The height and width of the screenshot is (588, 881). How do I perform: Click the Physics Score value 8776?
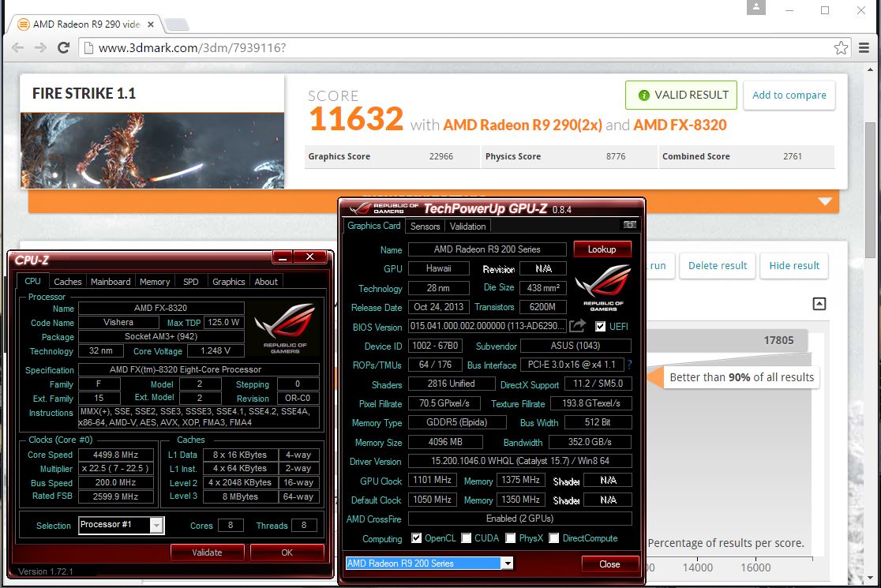coord(616,156)
